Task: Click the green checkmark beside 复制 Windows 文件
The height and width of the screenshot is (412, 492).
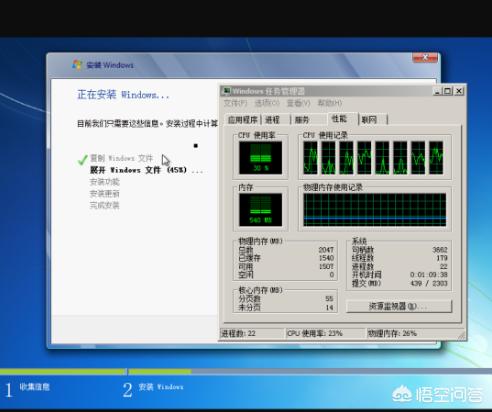Action: [x=82, y=159]
